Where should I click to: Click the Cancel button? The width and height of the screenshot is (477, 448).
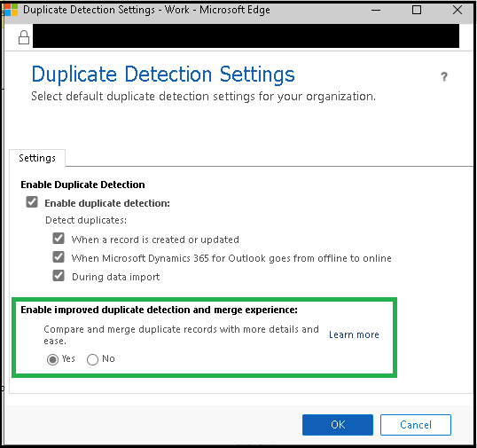(416, 425)
